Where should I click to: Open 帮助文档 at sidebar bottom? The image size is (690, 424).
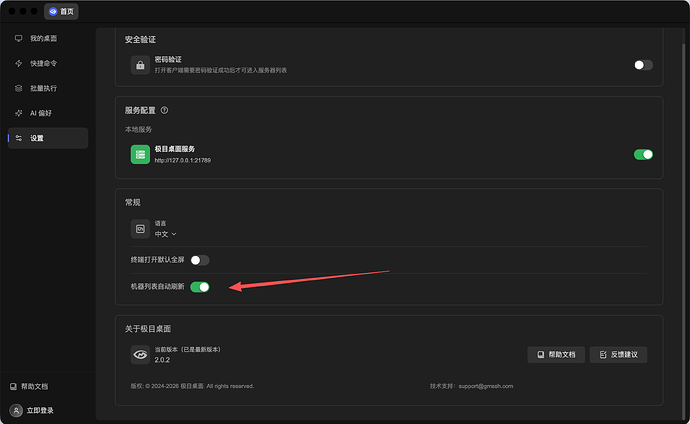(x=29, y=386)
